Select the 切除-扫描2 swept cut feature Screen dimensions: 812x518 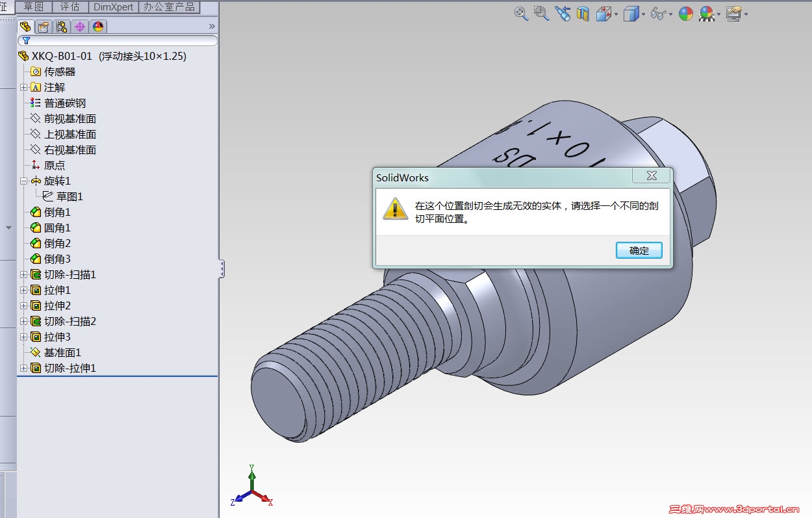63,321
